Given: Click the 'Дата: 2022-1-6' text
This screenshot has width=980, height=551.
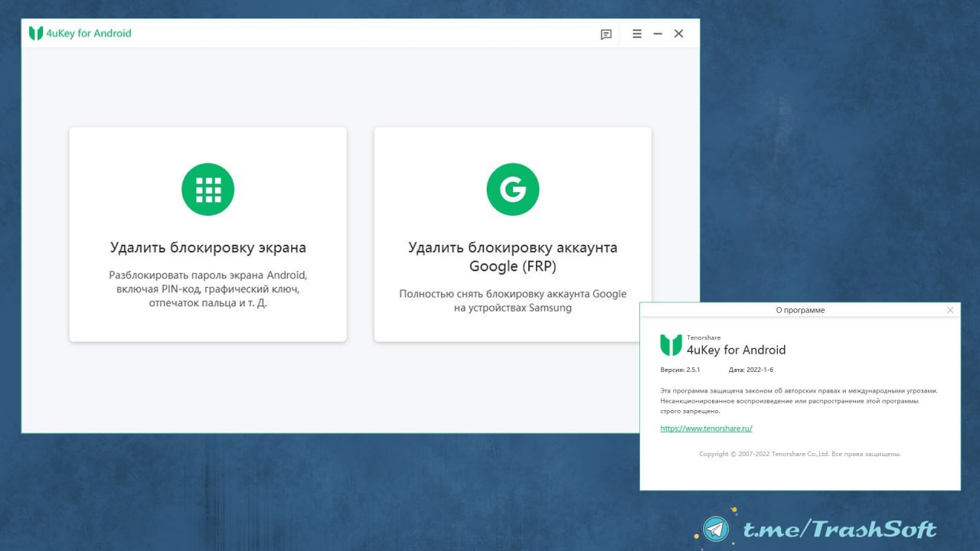Looking at the screenshot, I should pyautogui.click(x=751, y=370).
